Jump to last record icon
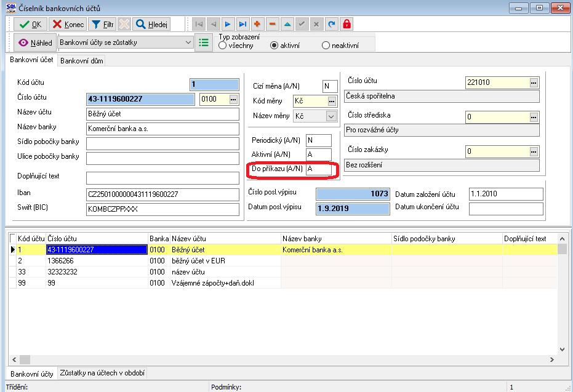The image size is (573, 392). pos(242,24)
